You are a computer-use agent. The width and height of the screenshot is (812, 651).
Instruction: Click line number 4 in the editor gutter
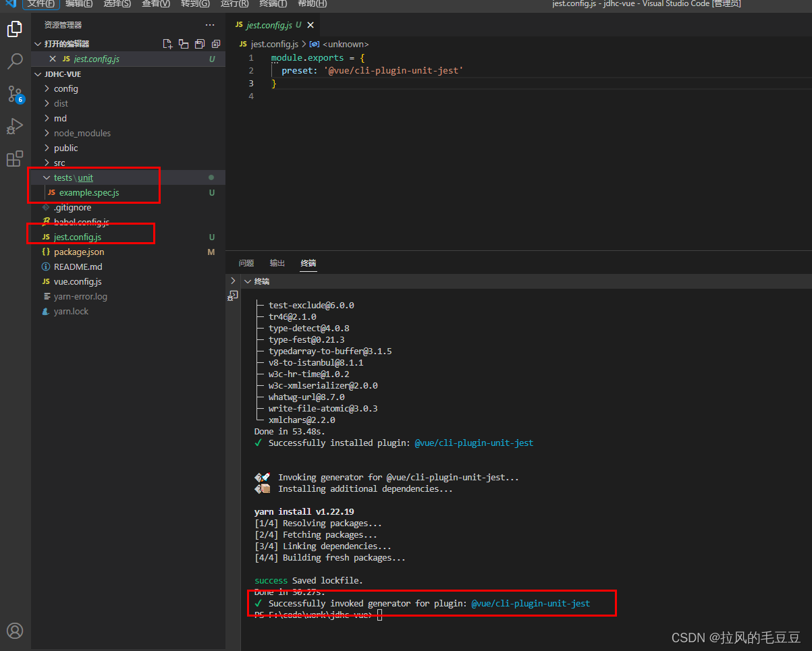pyautogui.click(x=251, y=96)
